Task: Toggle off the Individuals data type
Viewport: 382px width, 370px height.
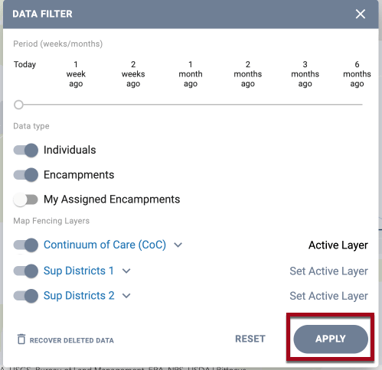Action: click(26, 150)
